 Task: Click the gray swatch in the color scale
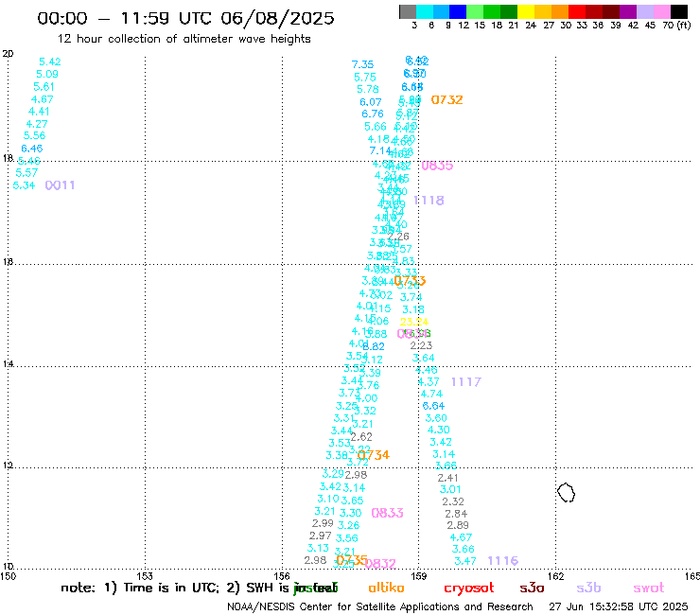(408, 11)
